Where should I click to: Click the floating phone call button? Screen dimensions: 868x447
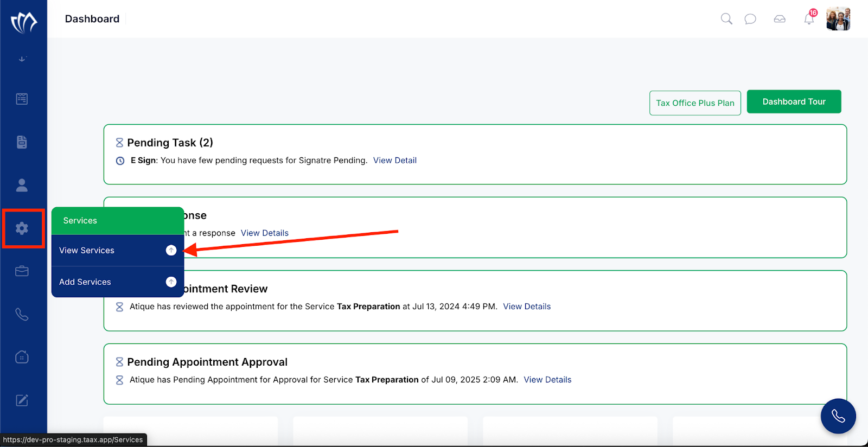pyautogui.click(x=838, y=416)
